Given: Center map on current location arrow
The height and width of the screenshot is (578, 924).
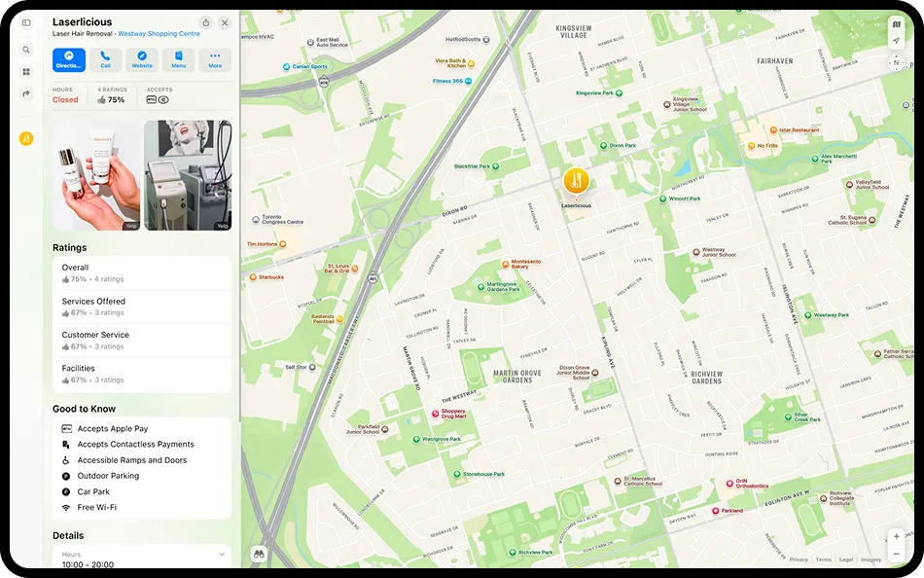Looking at the screenshot, I should (897, 41).
